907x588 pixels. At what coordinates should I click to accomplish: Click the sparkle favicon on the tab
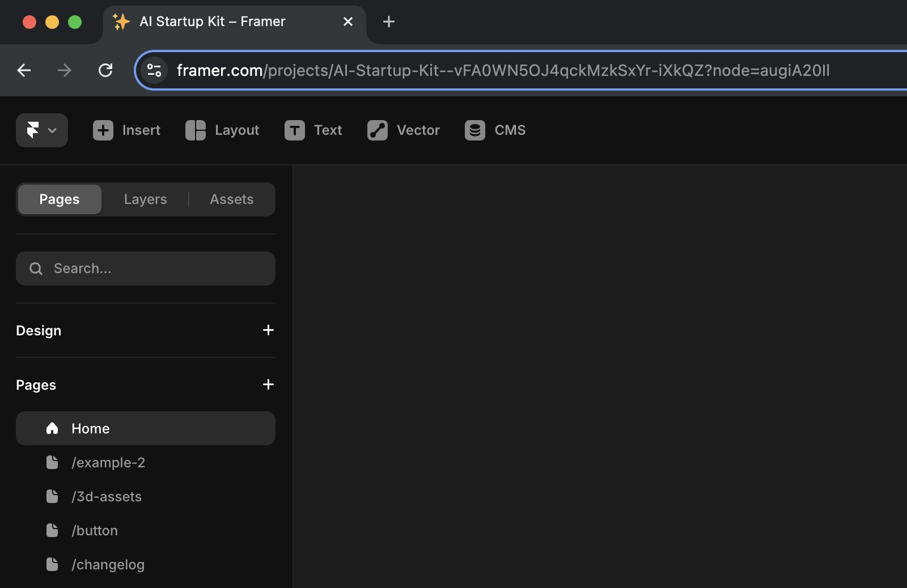tap(121, 22)
